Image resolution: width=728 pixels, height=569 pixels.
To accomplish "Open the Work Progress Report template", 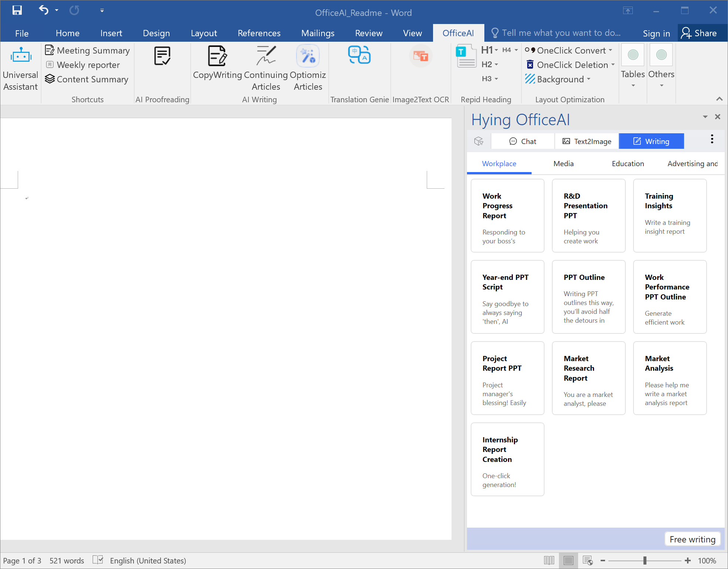I will coord(507,216).
